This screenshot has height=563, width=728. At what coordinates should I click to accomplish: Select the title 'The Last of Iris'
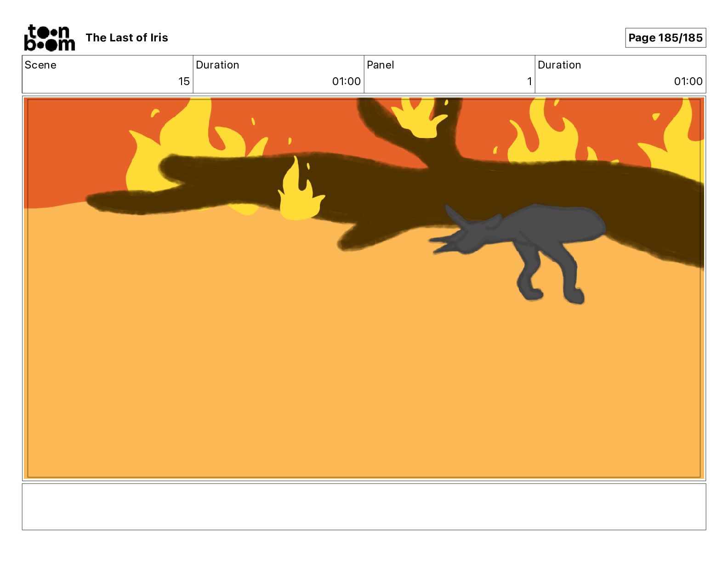coord(127,38)
